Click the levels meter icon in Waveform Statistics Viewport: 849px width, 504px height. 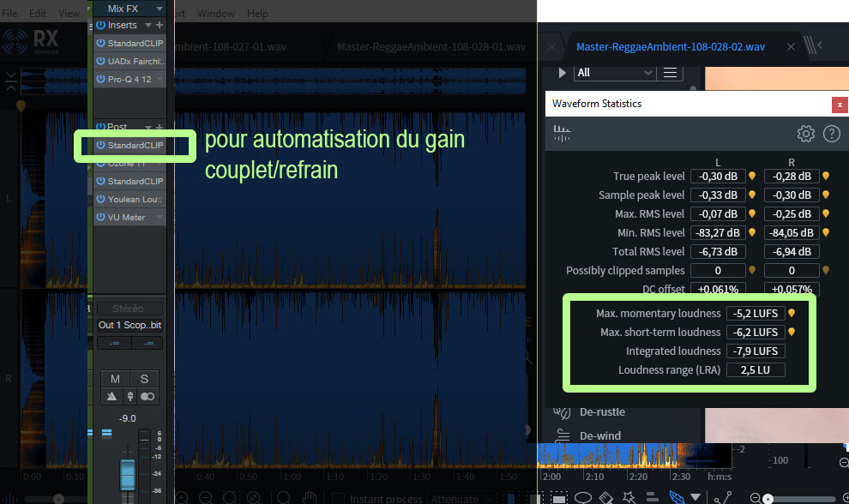(x=562, y=133)
